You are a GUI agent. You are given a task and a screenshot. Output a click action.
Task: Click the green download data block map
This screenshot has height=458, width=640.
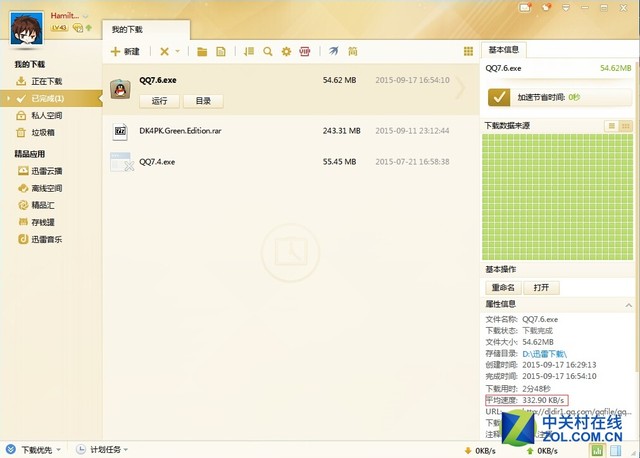click(557, 197)
